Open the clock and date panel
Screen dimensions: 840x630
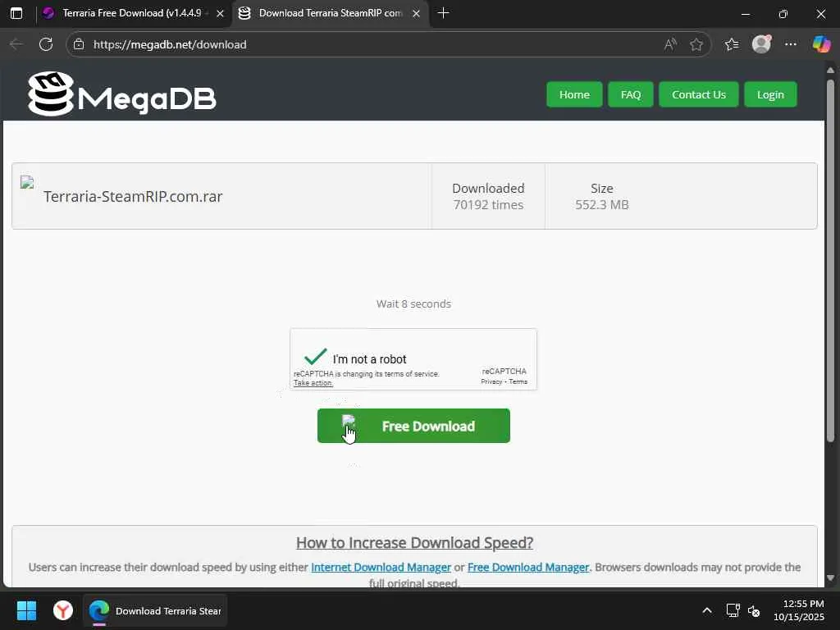tap(799, 610)
